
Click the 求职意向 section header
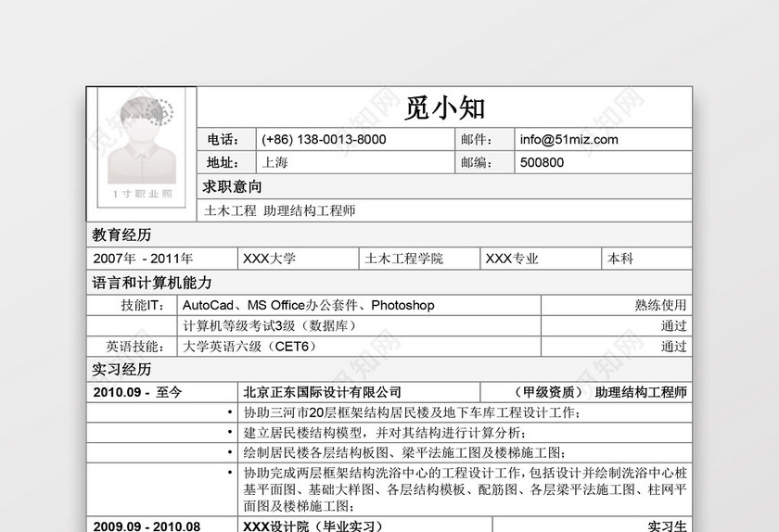point(444,187)
